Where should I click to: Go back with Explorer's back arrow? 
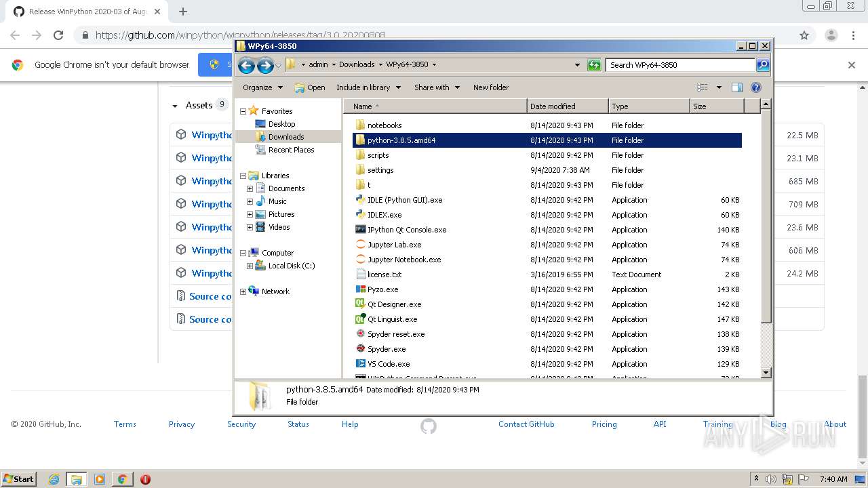point(246,65)
